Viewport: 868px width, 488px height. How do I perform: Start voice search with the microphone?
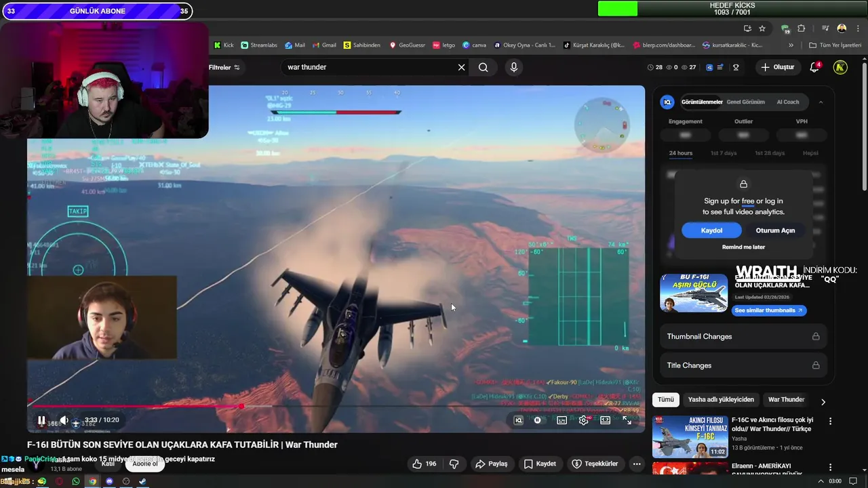coord(514,67)
